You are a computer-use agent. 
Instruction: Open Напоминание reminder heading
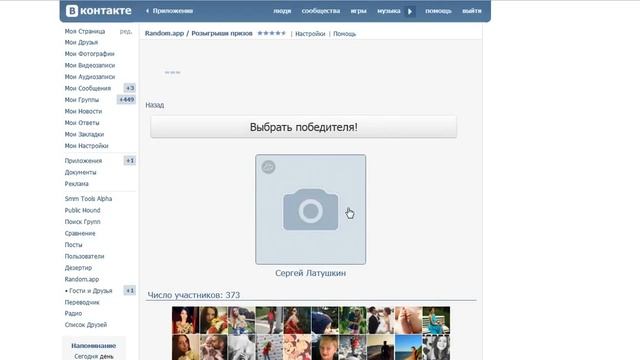click(93, 346)
